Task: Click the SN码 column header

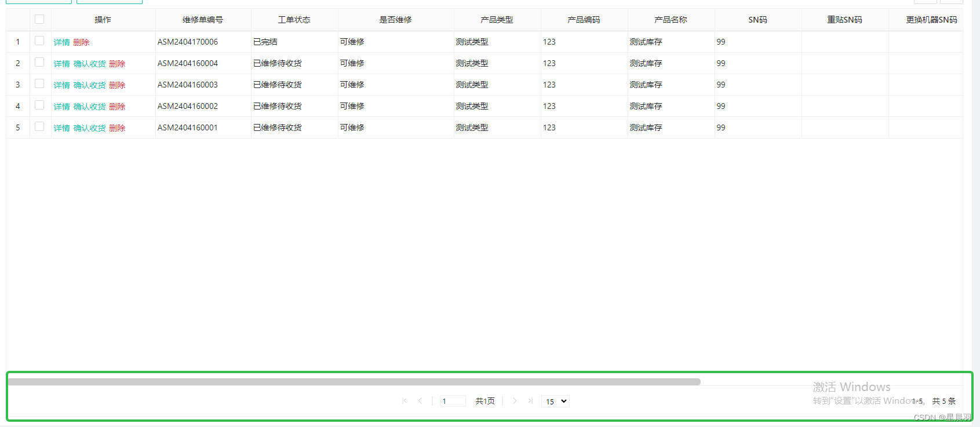Action: pyautogui.click(x=758, y=20)
